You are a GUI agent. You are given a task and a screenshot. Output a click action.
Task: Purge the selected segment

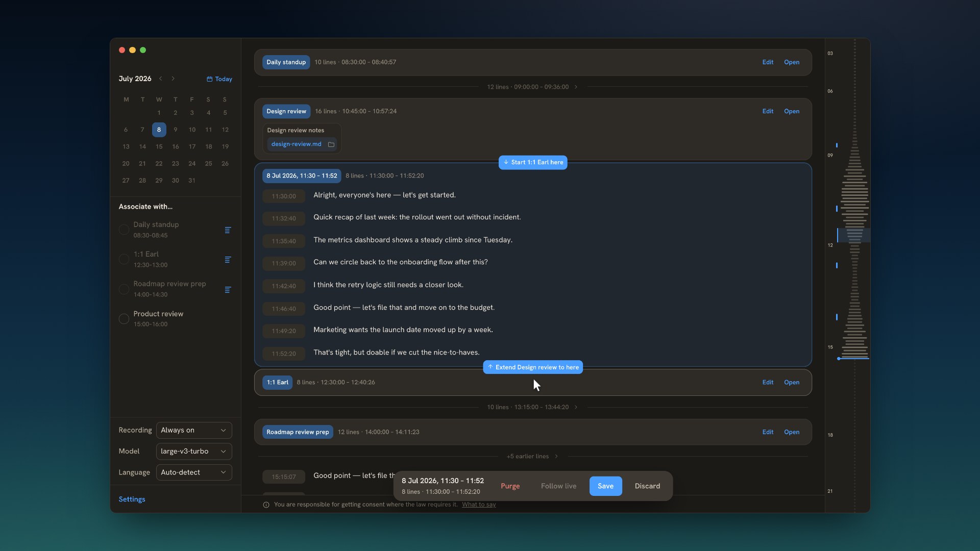click(510, 486)
